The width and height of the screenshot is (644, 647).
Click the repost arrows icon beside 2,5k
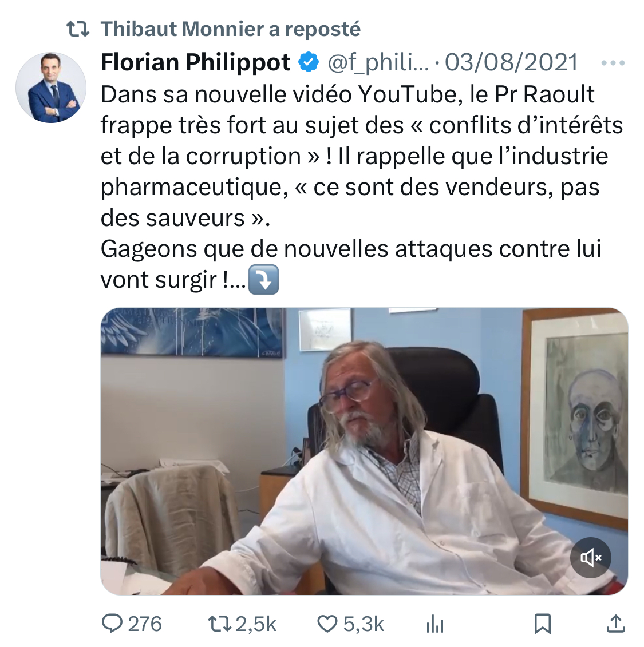point(219,624)
